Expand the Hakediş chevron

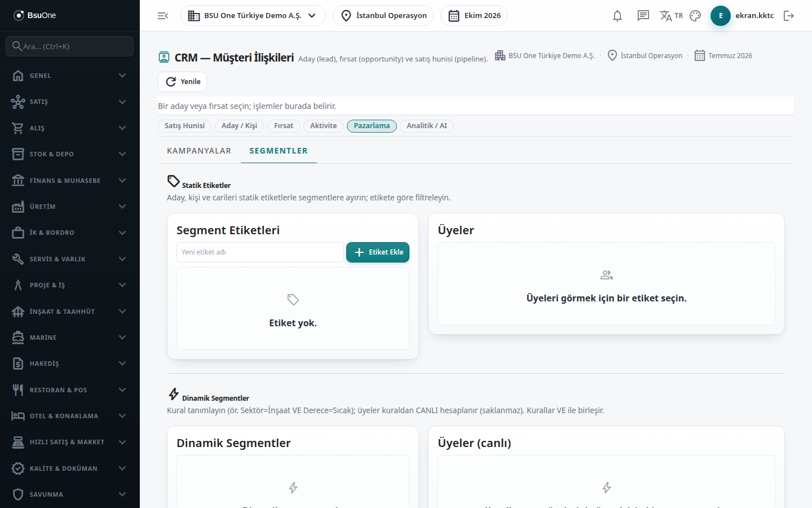[x=122, y=364]
